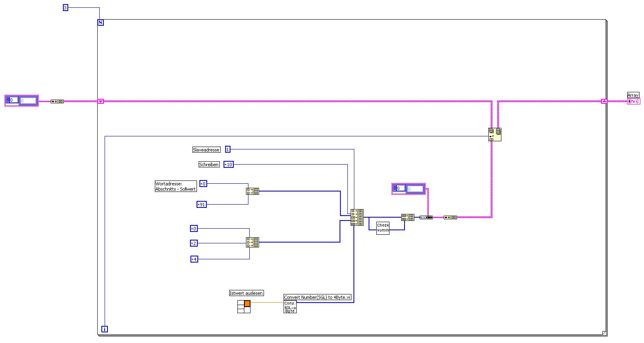Select the Array indicator terminal

click(633, 101)
